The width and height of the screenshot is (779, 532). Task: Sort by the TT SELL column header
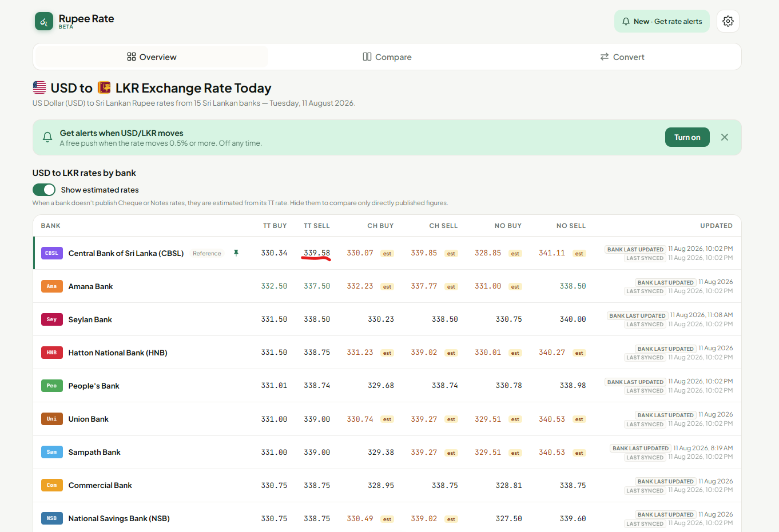coord(317,226)
